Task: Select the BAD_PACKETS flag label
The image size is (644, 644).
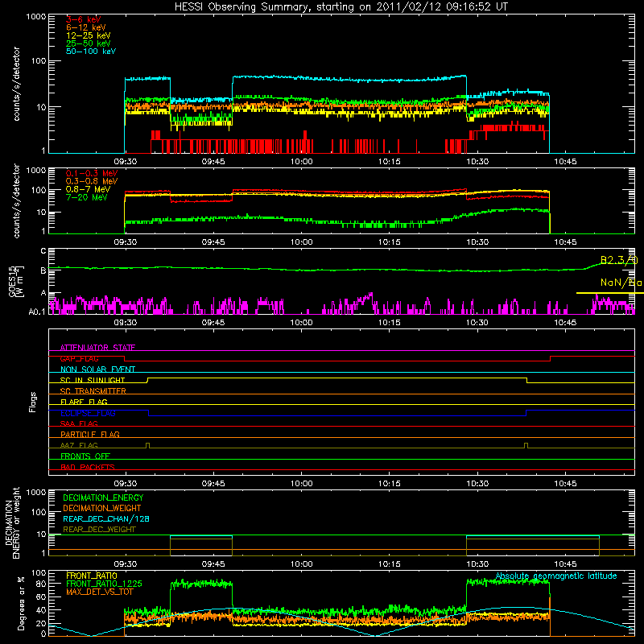Action: pos(88,467)
